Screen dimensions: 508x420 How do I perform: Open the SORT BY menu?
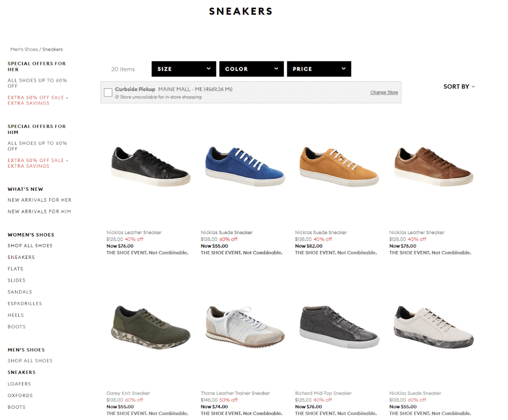(459, 87)
